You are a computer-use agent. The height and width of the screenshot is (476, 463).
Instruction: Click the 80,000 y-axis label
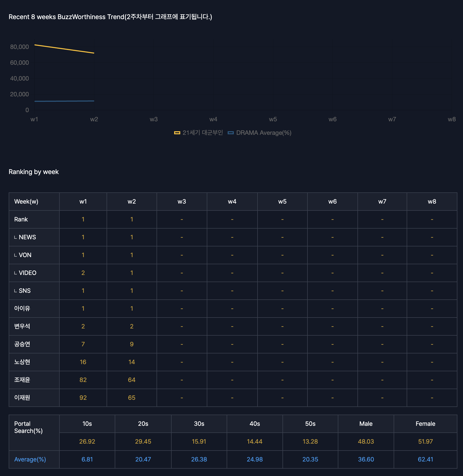click(19, 47)
